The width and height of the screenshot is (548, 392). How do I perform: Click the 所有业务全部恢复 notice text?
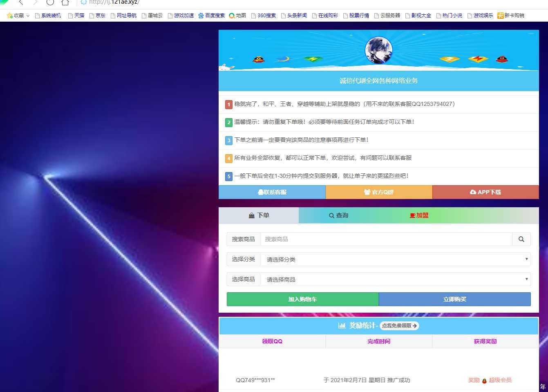pyautogui.click(x=323, y=158)
